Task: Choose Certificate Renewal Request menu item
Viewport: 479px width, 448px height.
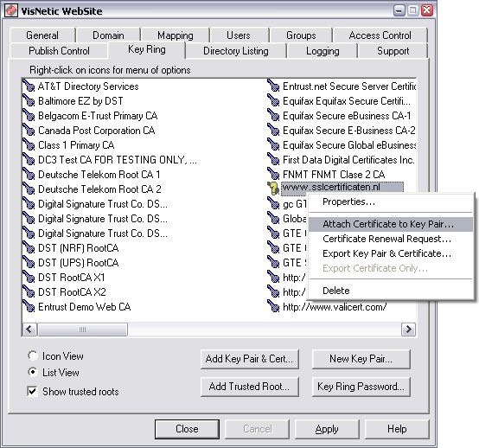Action: 391,239
